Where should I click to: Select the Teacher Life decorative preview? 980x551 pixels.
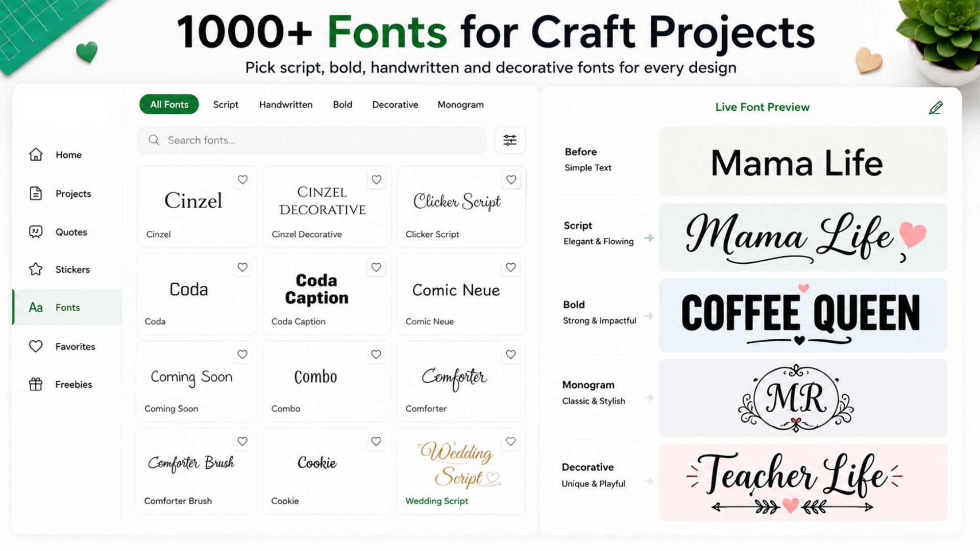coord(803,482)
